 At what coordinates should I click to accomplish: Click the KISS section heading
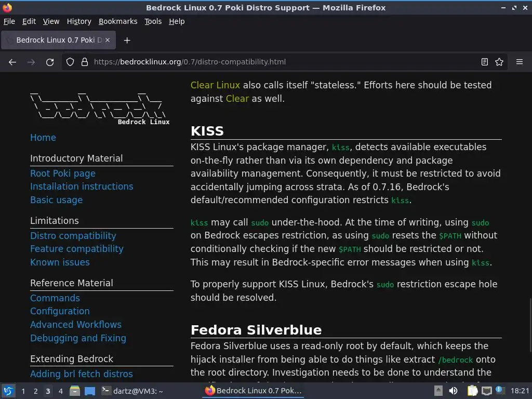pyautogui.click(x=207, y=131)
